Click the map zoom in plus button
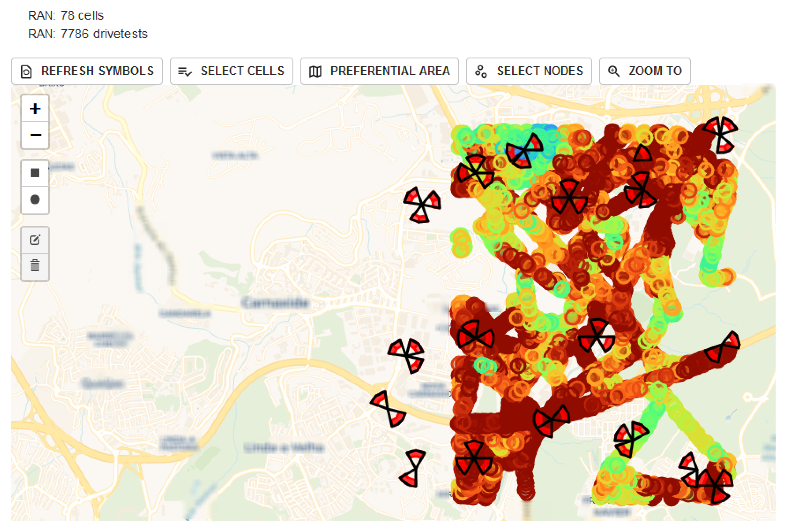Screen dimensions: 787x532 coord(35,109)
